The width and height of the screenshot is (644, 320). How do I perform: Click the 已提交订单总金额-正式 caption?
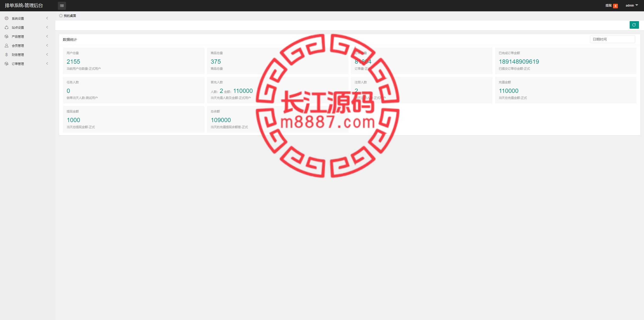click(514, 69)
